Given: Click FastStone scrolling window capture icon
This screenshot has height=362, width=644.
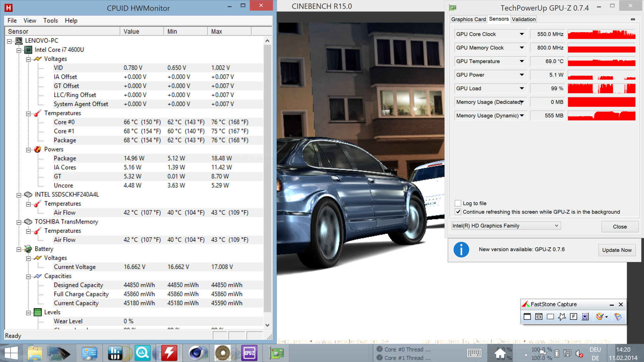Looking at the screenshot, I should click(585, 317).
